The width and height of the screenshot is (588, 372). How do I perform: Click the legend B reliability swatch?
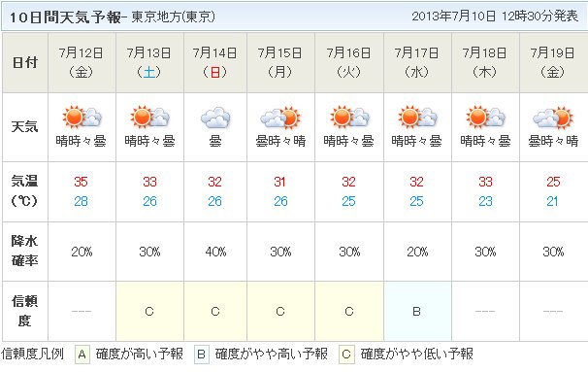point(202,355)
